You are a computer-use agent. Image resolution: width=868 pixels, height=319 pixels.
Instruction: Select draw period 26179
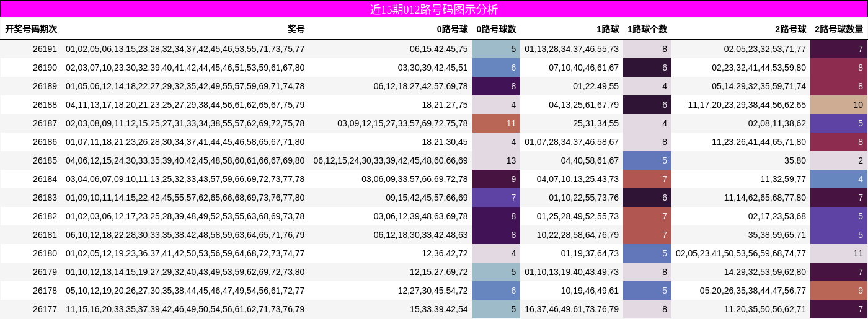click(45, 272)
